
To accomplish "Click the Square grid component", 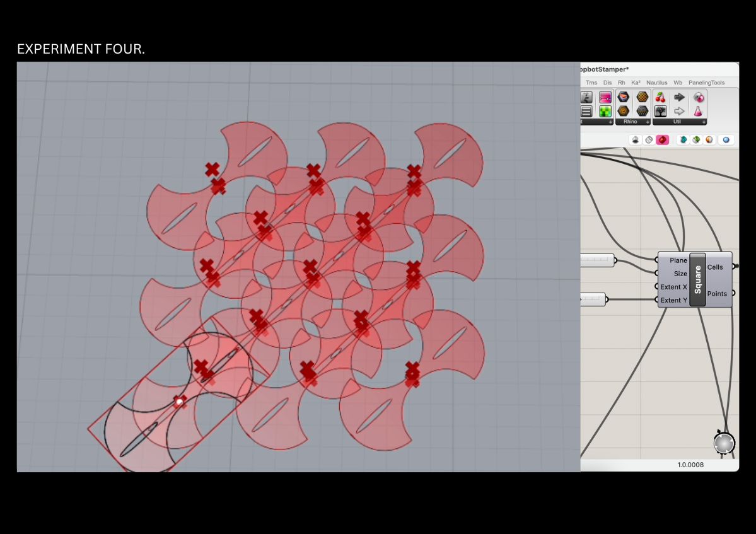I will (697, 280).
